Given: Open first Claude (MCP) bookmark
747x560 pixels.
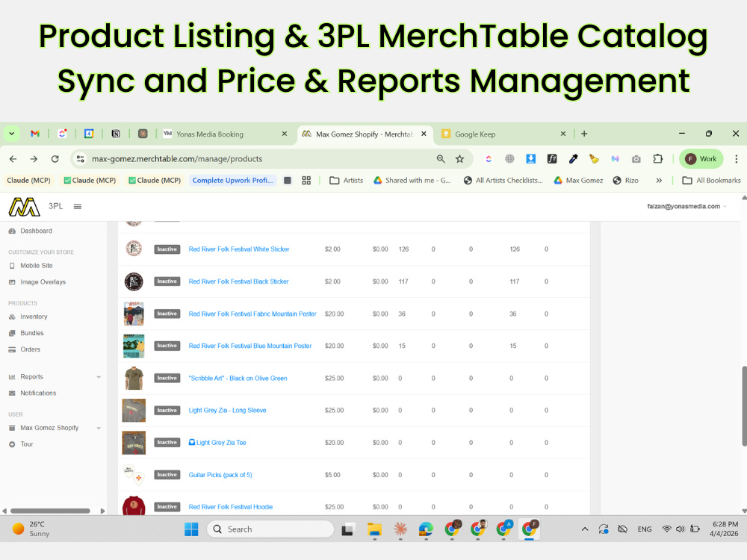Looking at the screenshot, I should click(x=28, y=181).
